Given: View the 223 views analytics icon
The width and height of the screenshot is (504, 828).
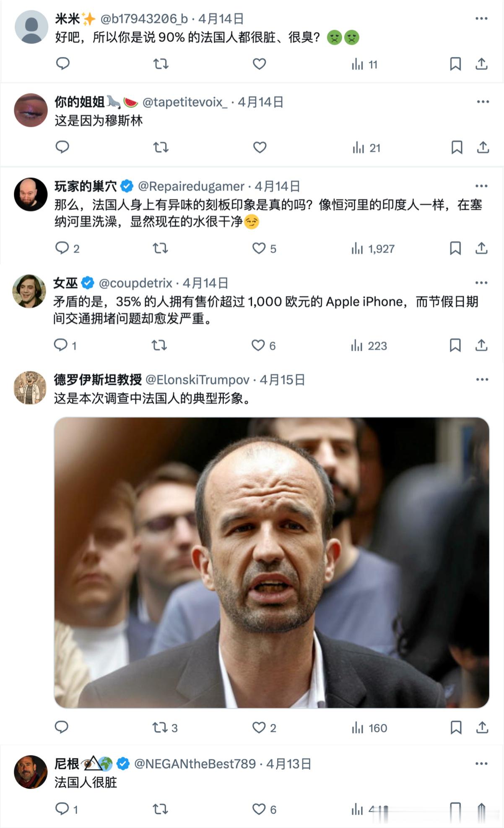Looking at the screenshot, I should pyautogui.click(x=369, y=346).
